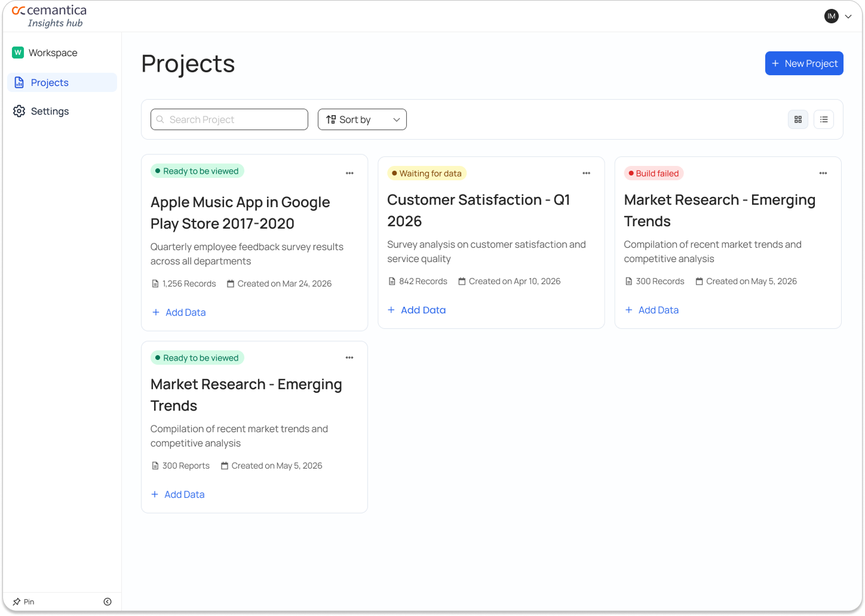Click the Settings gear icon

(19, 111)
